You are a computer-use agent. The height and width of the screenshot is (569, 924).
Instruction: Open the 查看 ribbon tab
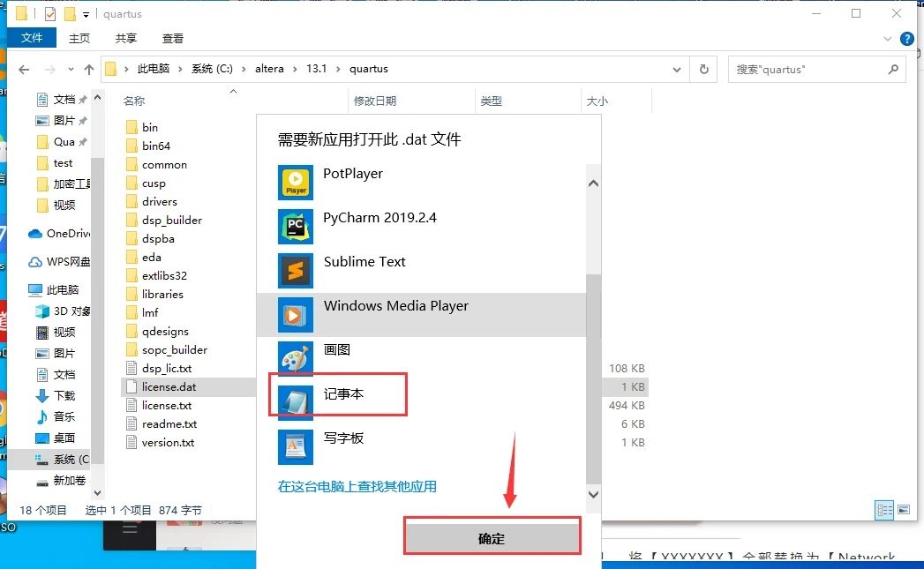pos(173,38)
